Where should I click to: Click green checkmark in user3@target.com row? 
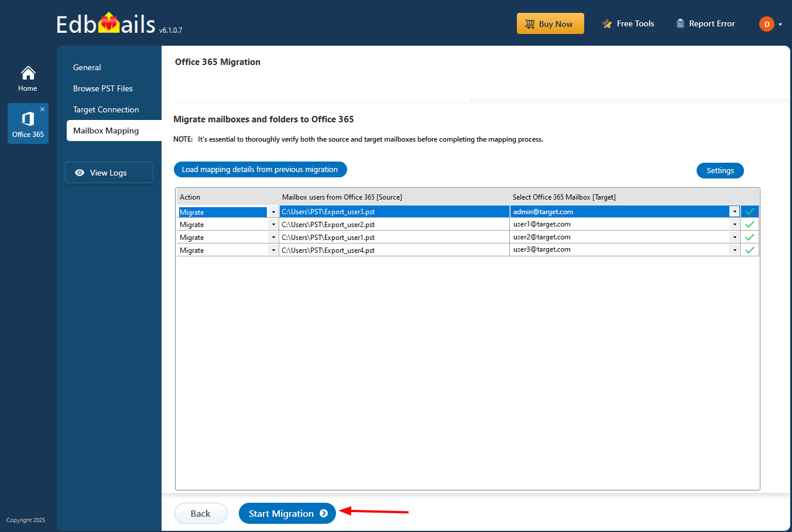(750, 250)
